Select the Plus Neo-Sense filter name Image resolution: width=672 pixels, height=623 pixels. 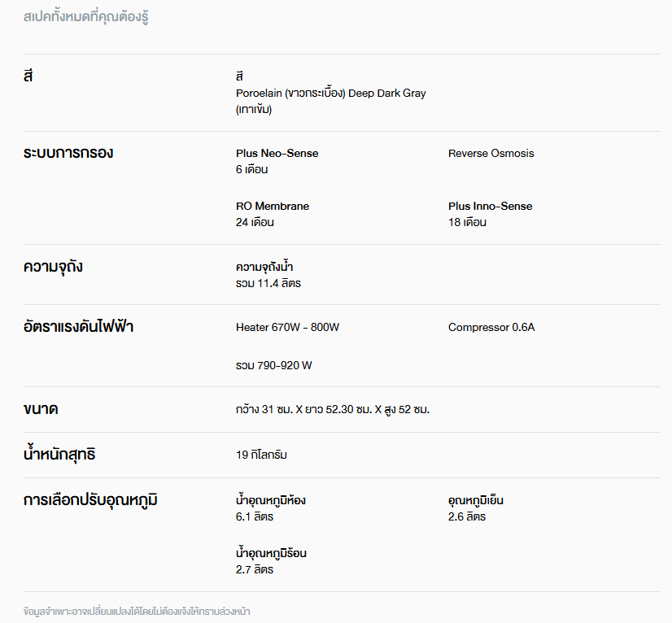(x=277, y=153)
